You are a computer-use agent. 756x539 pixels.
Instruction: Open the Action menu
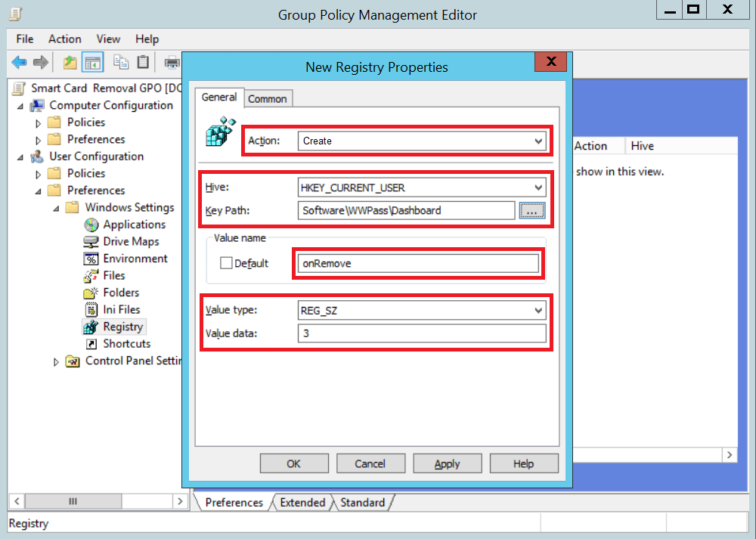64,39
